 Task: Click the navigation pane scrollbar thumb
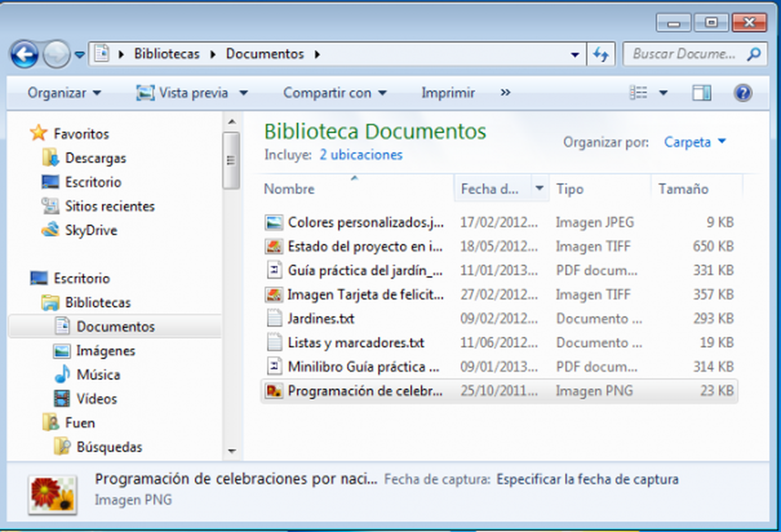pos(231,160)
